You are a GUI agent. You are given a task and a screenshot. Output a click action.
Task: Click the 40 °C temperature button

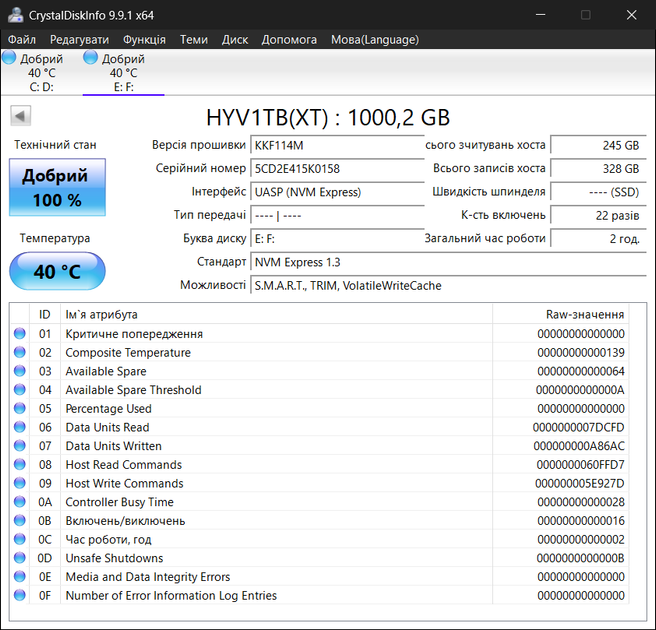[57, 271]
